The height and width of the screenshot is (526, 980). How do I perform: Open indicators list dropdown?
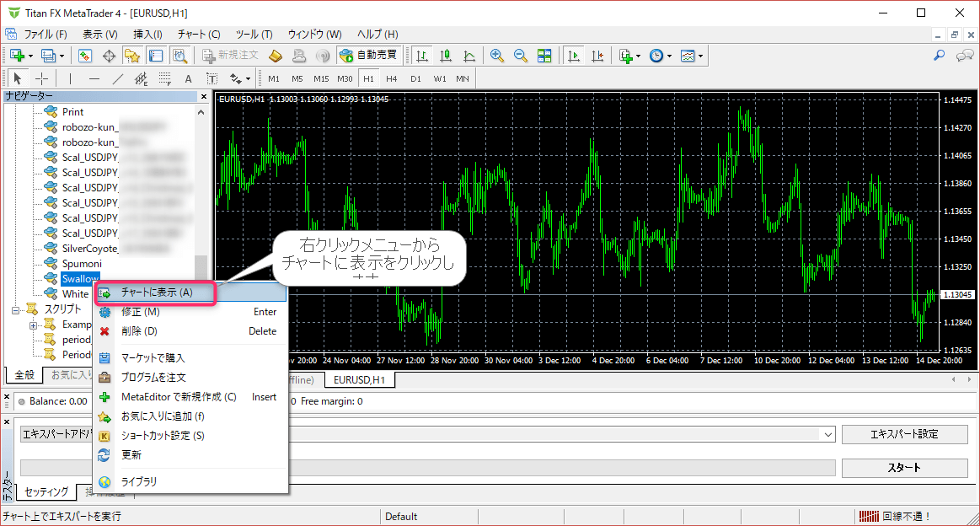coord(629,56)
